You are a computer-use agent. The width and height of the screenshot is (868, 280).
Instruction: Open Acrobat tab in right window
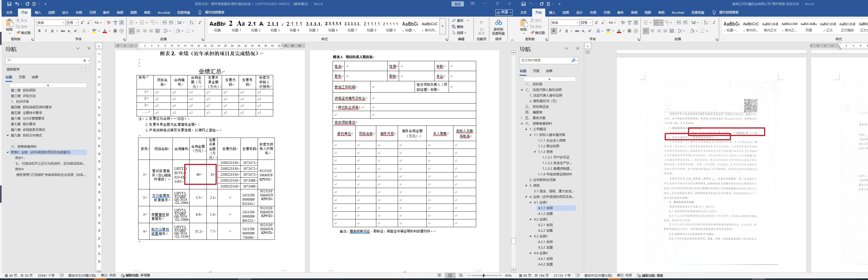tap(678, 13)
